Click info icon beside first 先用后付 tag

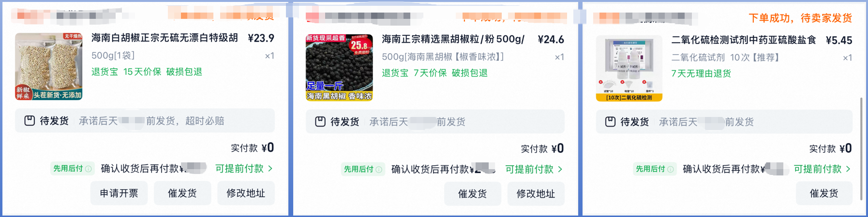(x=88, y=169)
